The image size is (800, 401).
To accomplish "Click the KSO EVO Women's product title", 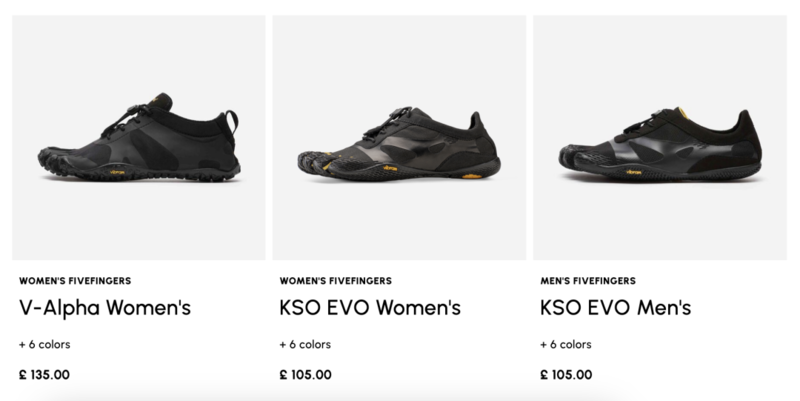I will [x=370, y=308].
